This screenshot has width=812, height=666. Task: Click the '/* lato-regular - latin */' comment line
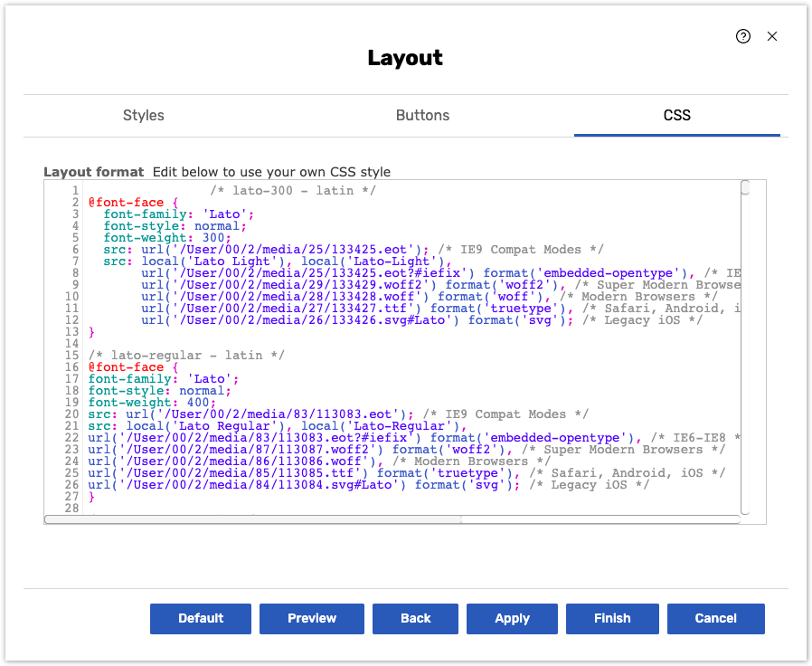coord(186,356)
